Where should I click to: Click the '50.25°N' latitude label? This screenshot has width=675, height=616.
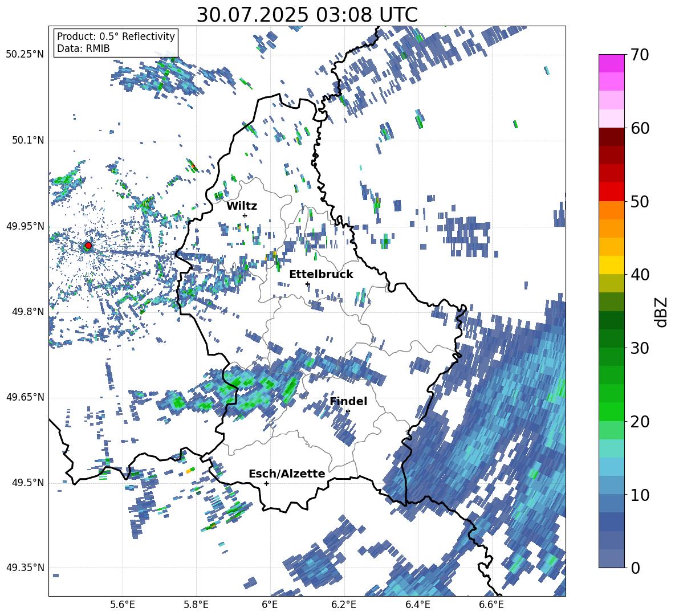pos(25,55)
